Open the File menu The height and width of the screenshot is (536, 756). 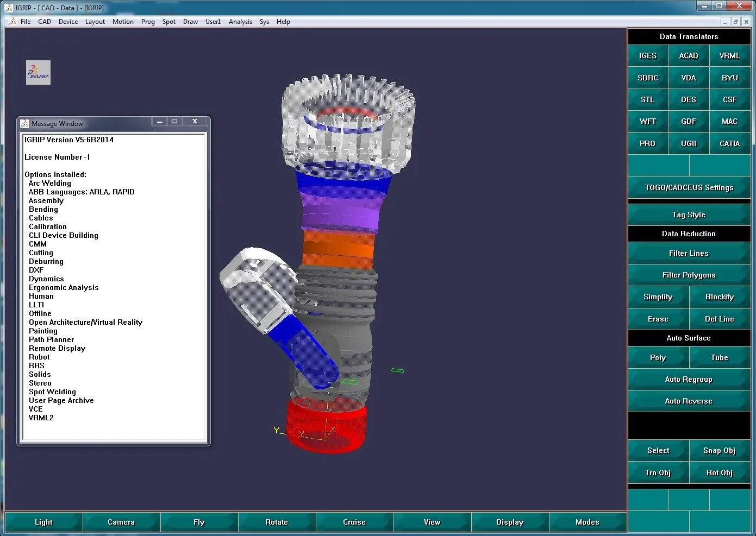pos(26,22)
